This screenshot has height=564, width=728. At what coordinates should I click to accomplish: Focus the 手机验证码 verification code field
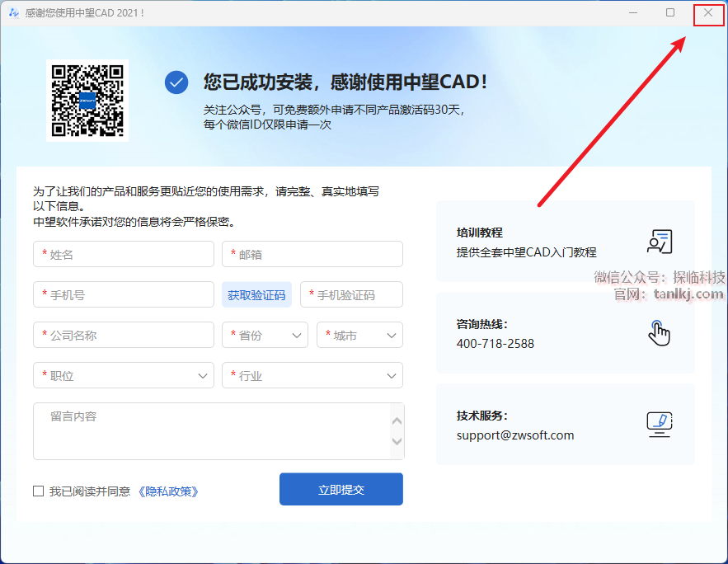(351, 294)
